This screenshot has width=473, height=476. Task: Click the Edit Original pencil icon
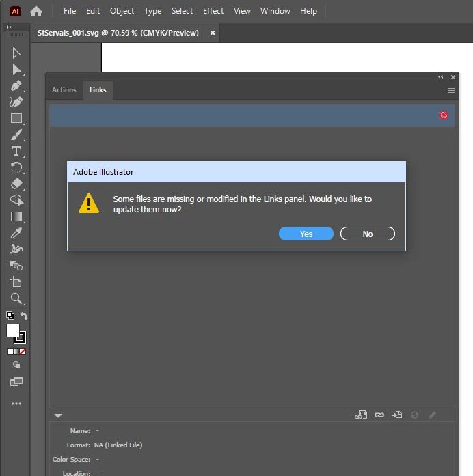click(432, 415)
